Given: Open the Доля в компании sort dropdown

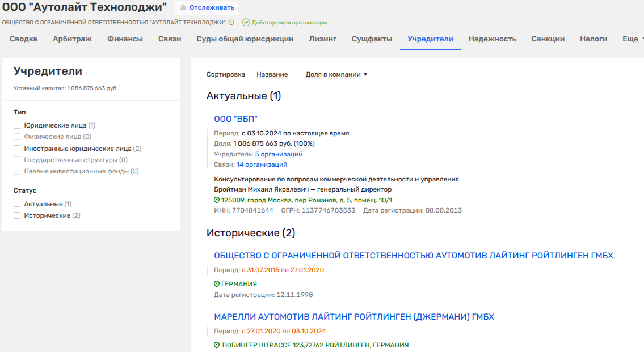Looking at the screenshot, I should click(336, 74).
